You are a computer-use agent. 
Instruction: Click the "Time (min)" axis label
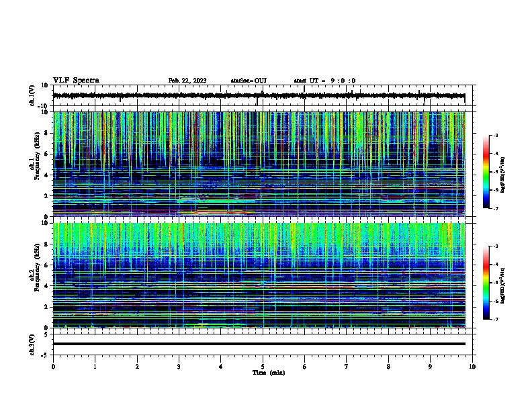point(269,373)
